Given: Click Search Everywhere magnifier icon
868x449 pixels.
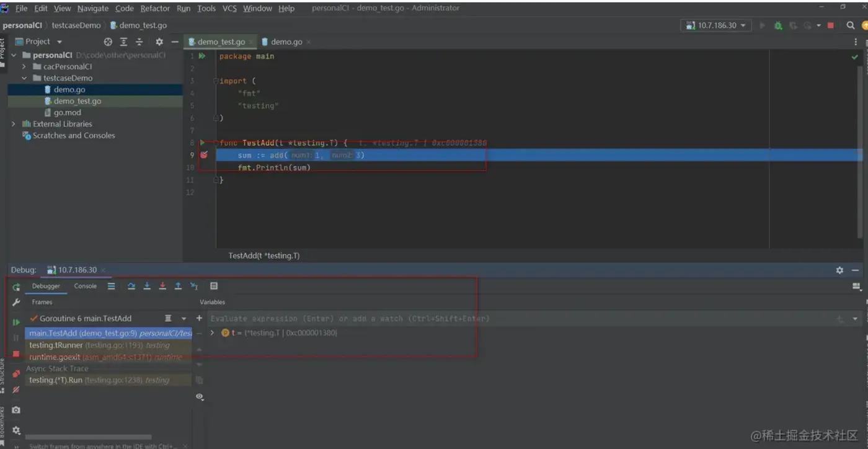Looking at the screenshot, I should click(851, 25).
